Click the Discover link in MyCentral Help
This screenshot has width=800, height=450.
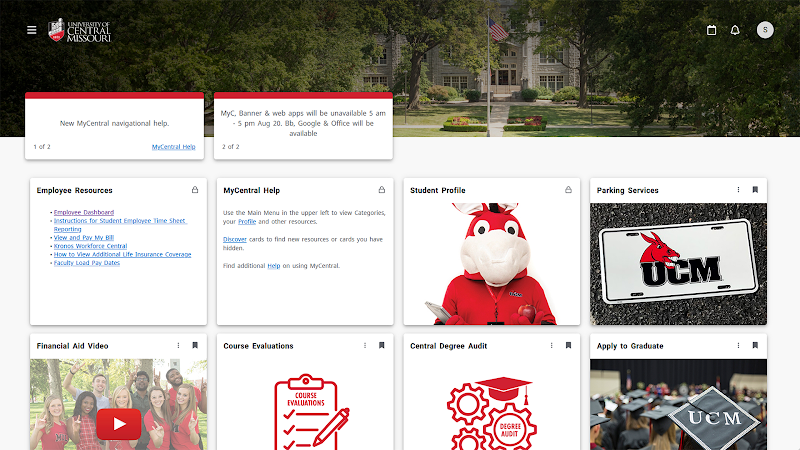coord(235,239)
